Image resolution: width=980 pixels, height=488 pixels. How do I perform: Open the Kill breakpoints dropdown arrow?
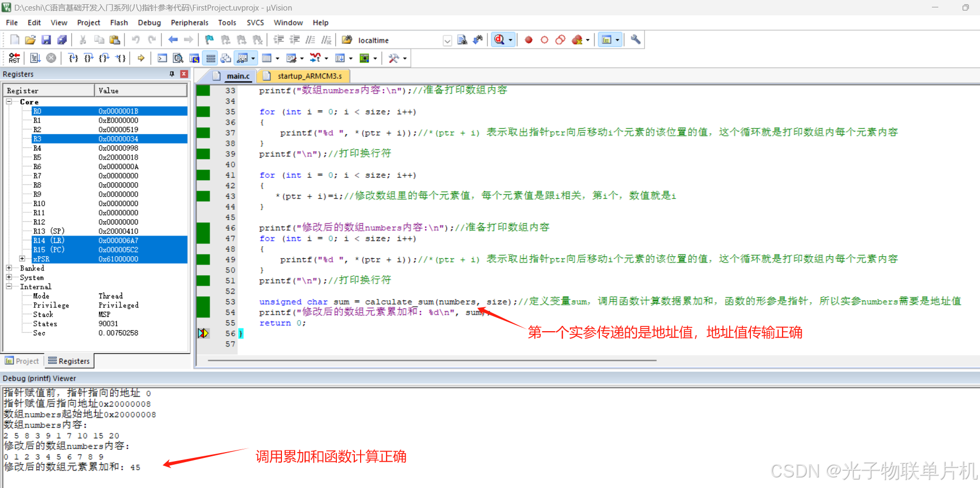pos(587,40)
